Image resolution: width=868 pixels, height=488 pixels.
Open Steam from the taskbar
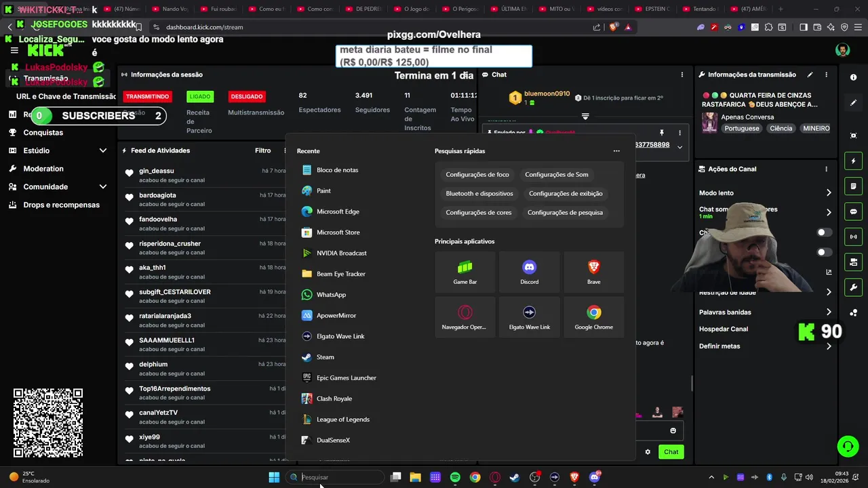tap(515, 477)
